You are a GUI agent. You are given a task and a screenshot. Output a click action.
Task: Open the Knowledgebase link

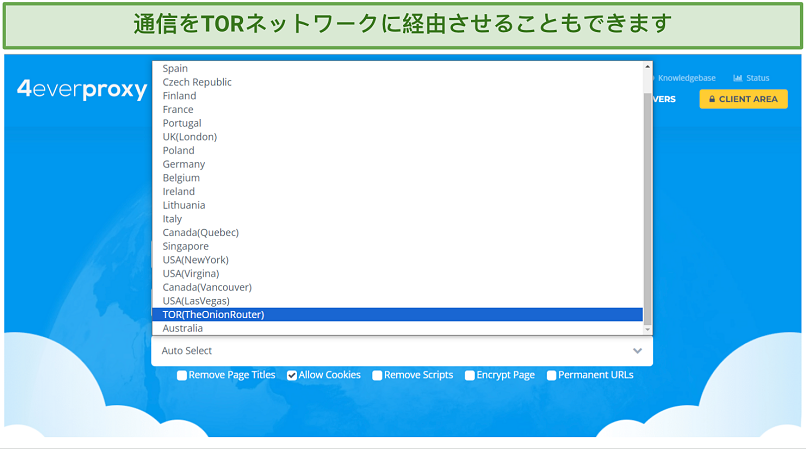pos(686,78)
